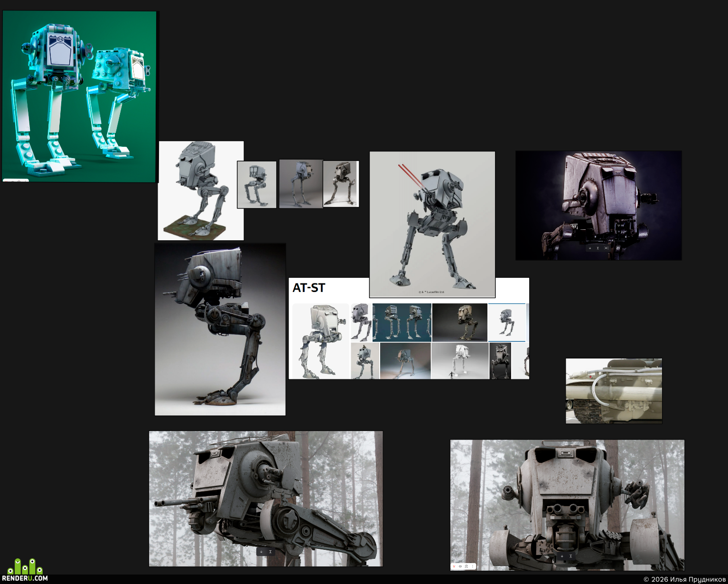The width and height of the screenshot is (728, 584).
Task: Click the three-dots icon on the white toolbar
Action: tap(473, 566)
